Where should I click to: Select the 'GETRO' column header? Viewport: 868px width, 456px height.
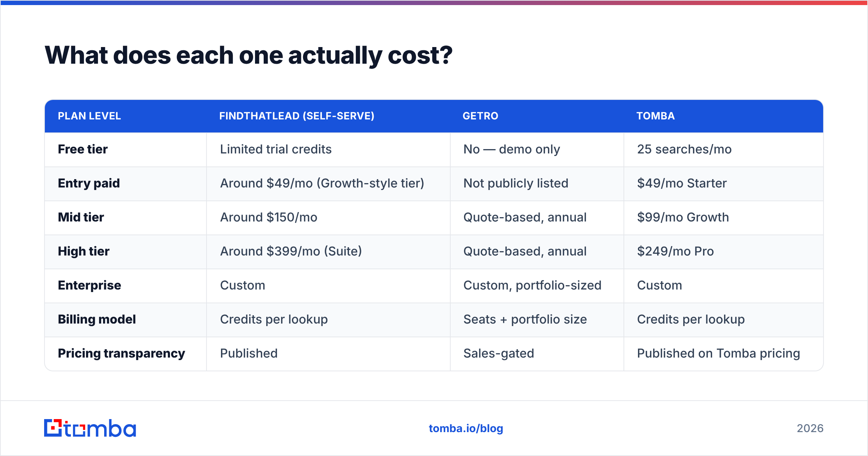tap(480, 116)
